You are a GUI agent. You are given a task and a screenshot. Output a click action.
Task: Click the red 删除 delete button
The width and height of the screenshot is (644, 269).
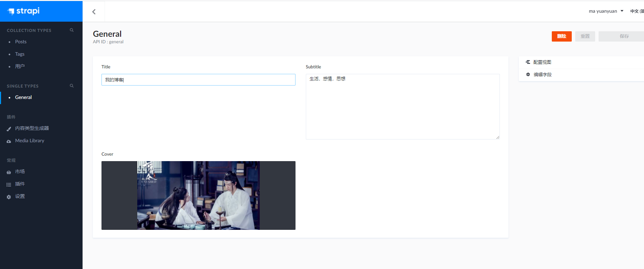[x=561, y=36]
